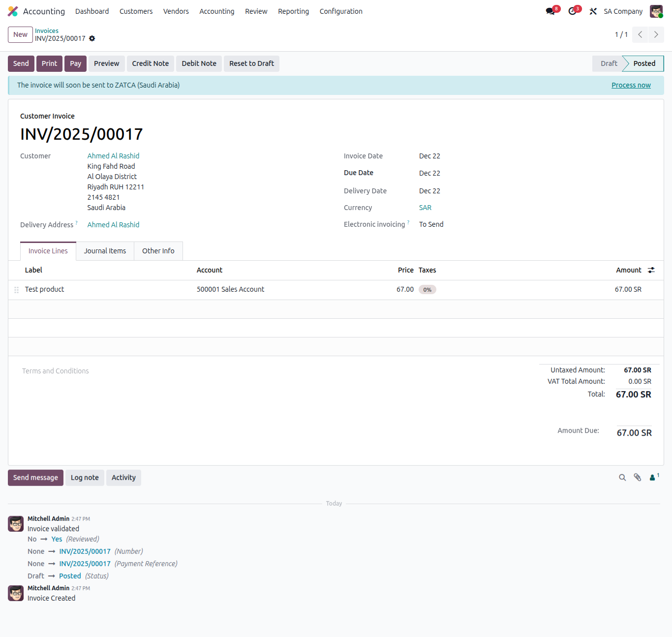This screenshot has height=637, width=672.
Task: Click the Process now link
Action: pos(631,85)
